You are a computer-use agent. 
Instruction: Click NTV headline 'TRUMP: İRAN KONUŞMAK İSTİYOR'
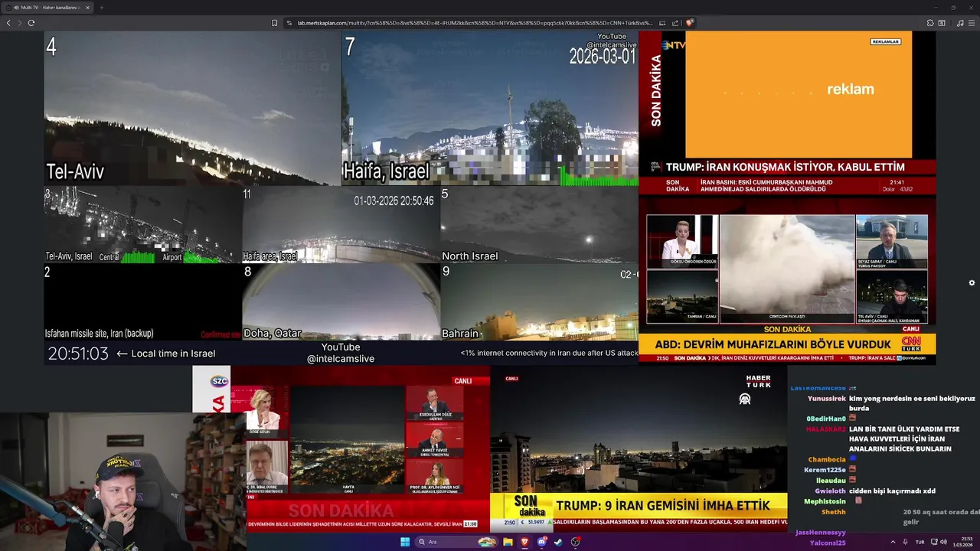point(785,167)
